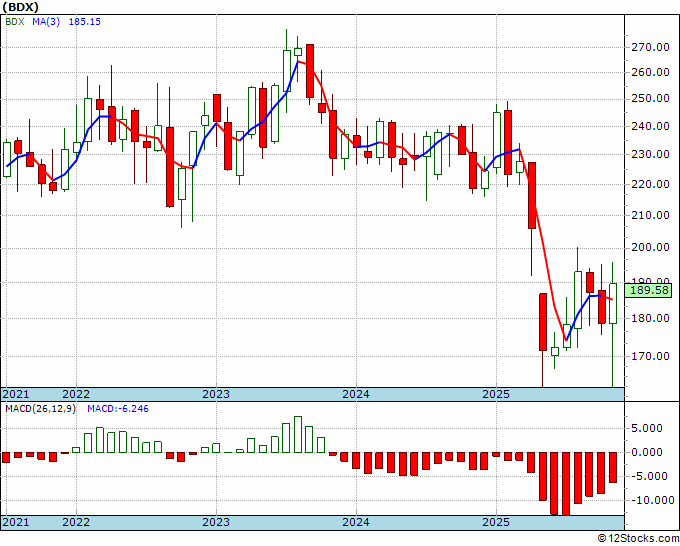The width and height of the screenshot is (680, 546).
Task: Click the 220.00 price axis label
Action: (651, 184)
